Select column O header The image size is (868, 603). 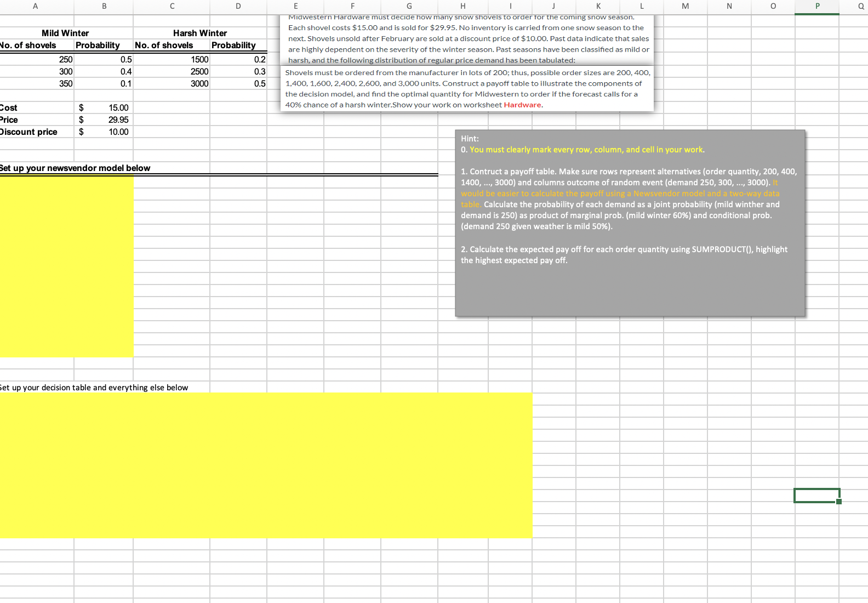[x=773, y=7]
